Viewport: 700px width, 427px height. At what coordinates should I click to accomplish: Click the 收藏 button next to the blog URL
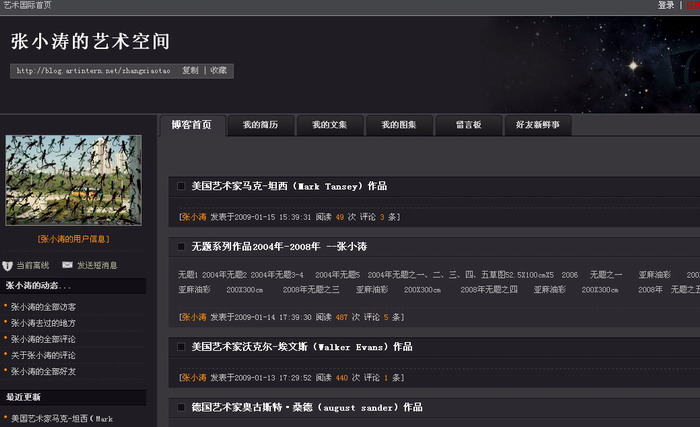tap(218, 71)
